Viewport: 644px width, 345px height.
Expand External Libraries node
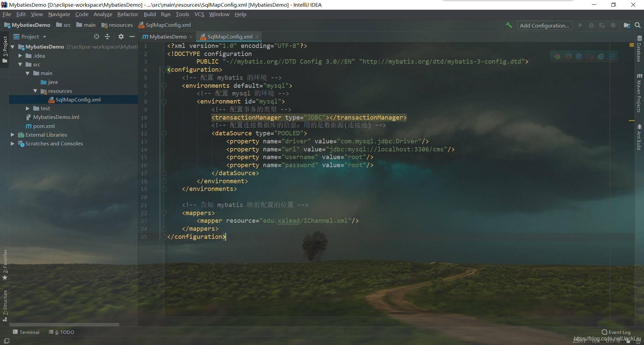pos(13,135)
